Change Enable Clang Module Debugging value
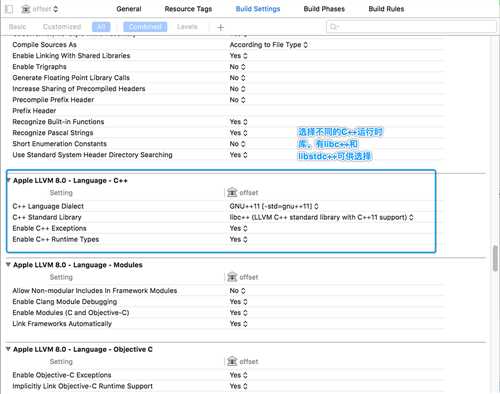Image resolution: width=500 pixels, height=394 pixels. point(238,301)
